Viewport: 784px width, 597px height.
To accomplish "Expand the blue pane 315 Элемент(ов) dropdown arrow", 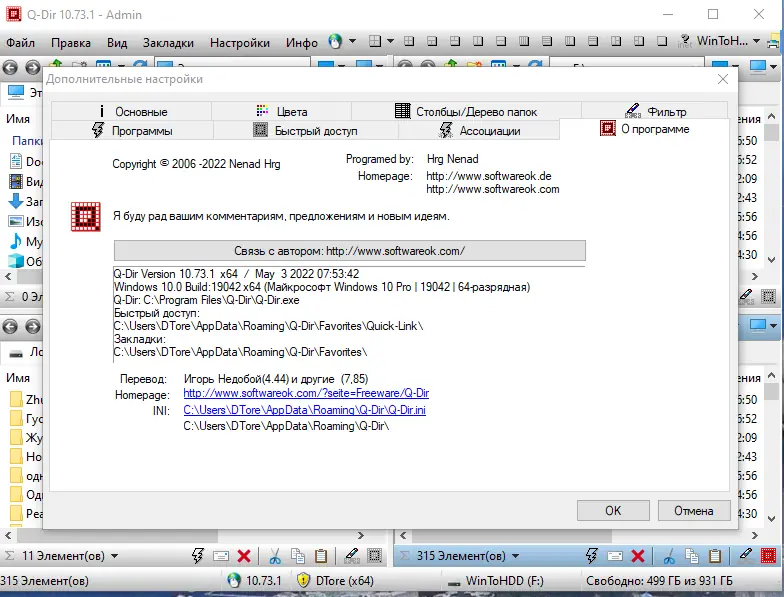I will coord(516,556).
